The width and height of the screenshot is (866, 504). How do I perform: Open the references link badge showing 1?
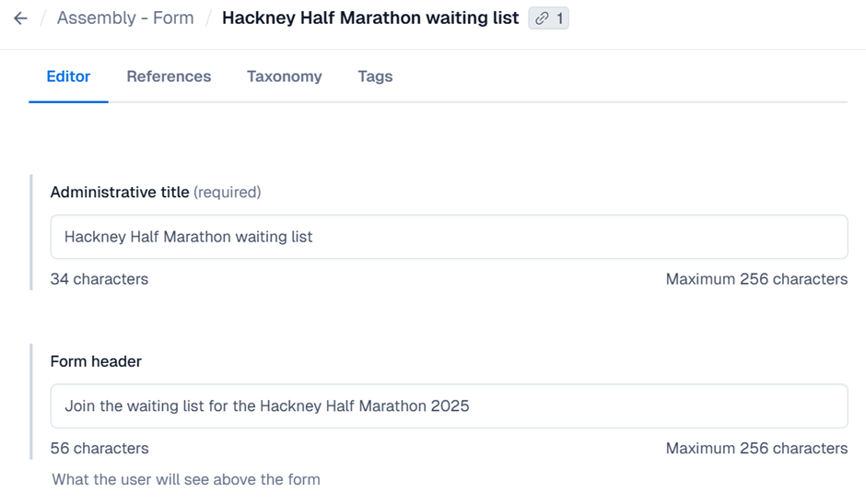pos(548,18)
